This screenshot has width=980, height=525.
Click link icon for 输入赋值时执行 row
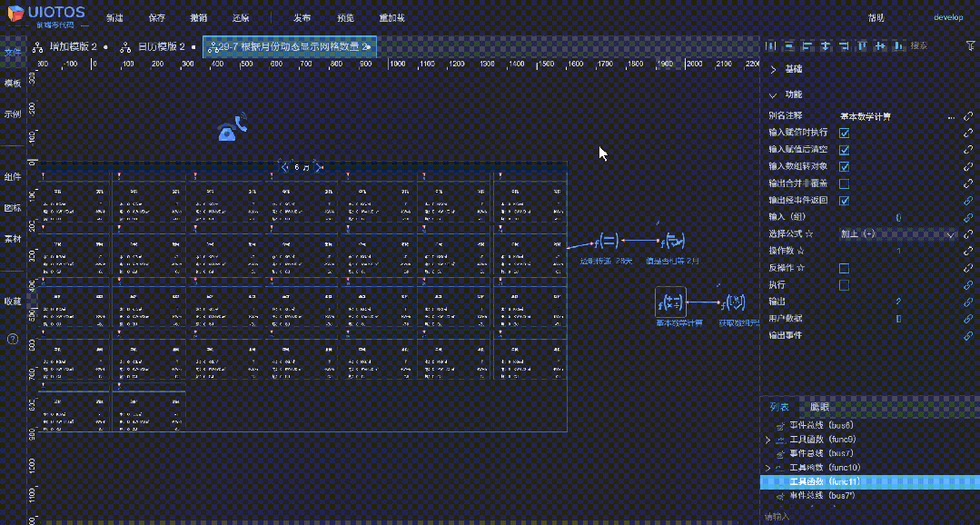point(968,134)
